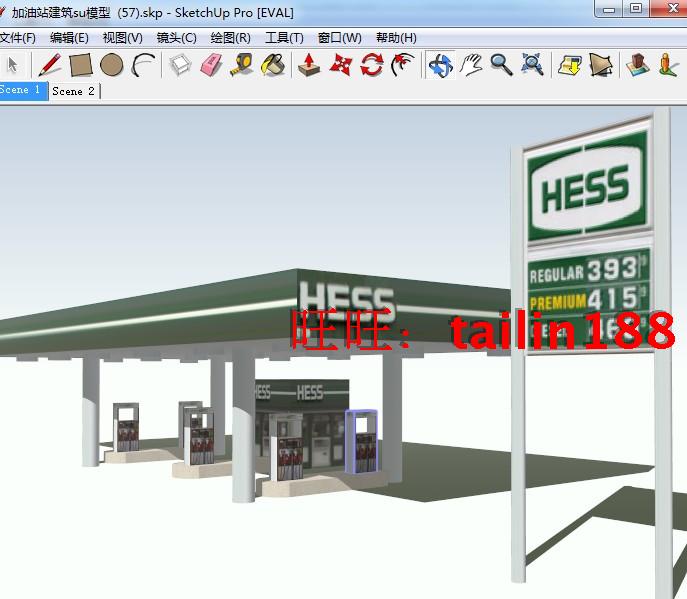Open the 镜头(C) menu
Viewport: 687px width, 599px height.
point(177,38)
